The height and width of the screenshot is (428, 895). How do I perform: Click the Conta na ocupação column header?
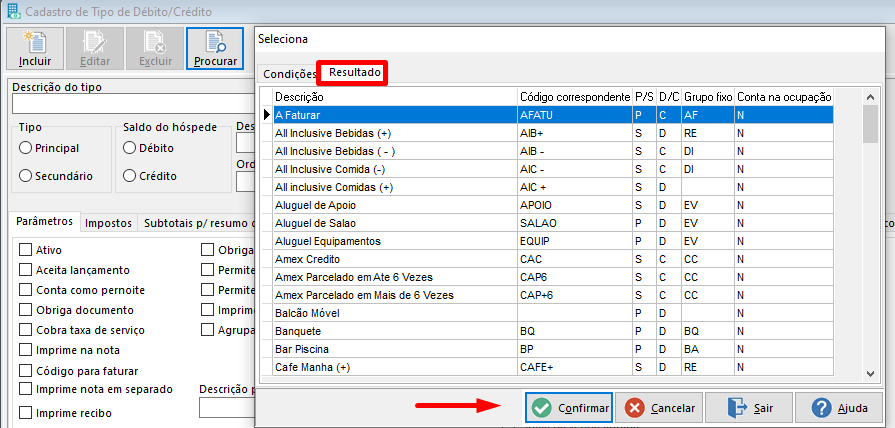tap(784, 97)
